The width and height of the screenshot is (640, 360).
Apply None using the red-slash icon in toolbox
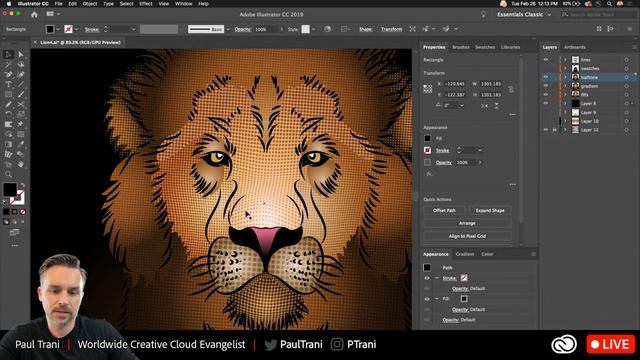click(23, 212)
